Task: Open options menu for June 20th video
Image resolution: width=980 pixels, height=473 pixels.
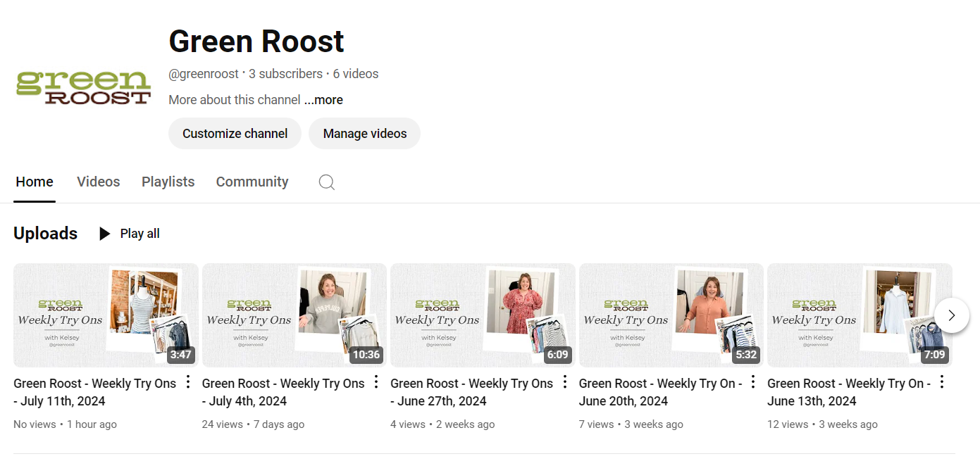Action: (x=753, y=382)
